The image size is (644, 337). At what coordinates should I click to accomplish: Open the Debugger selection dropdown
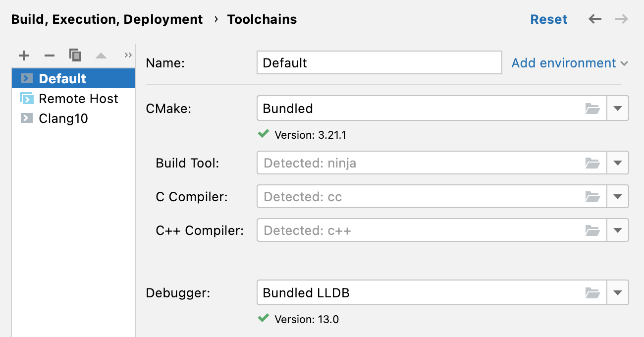point(618,292)
